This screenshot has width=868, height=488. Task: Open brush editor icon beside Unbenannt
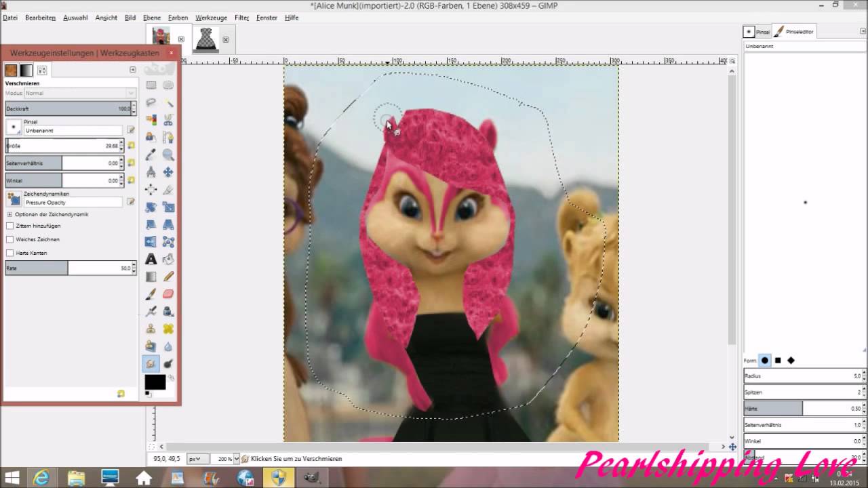[x=131, y=129]
